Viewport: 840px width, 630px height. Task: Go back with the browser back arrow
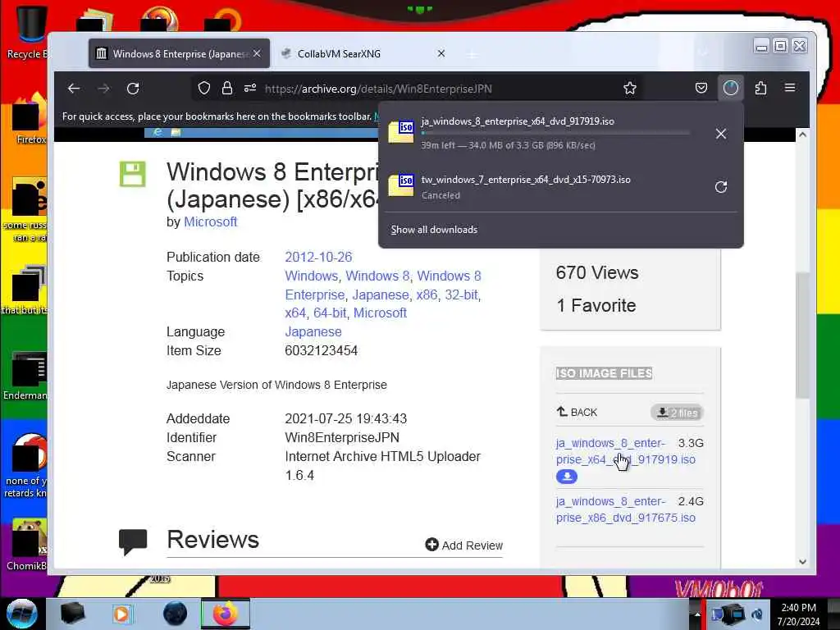click(74, 89)
